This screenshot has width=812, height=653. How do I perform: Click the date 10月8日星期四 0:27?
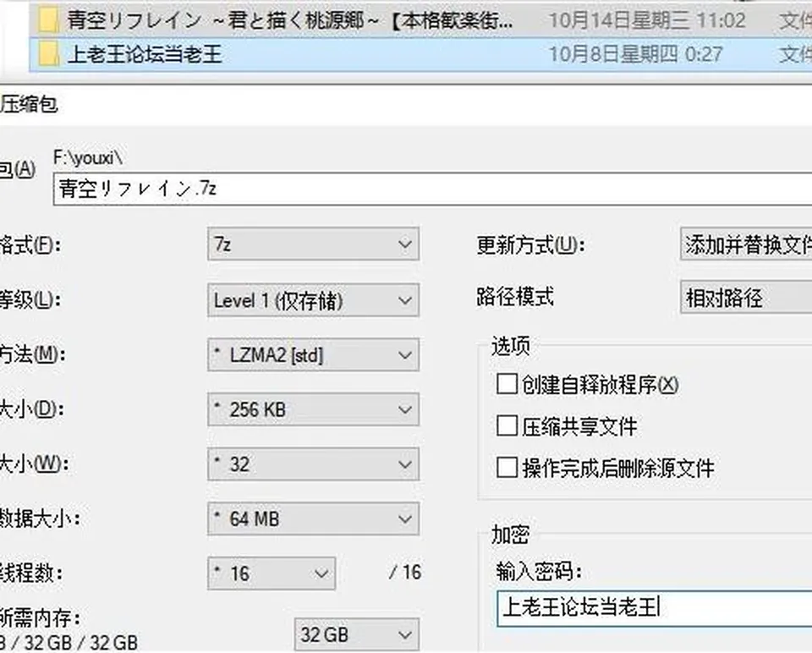pyautogui.click(x=635, y=54)
